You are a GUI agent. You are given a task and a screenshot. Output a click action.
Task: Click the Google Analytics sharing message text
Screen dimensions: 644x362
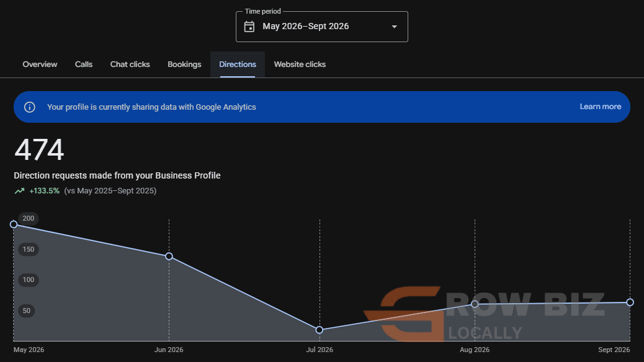tap(151, 107)
